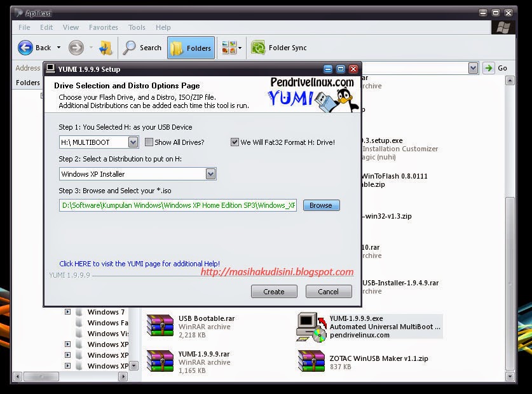Click the Forward arrow icon in Explorer
The image size is (532, 394).
click(76, 48)
